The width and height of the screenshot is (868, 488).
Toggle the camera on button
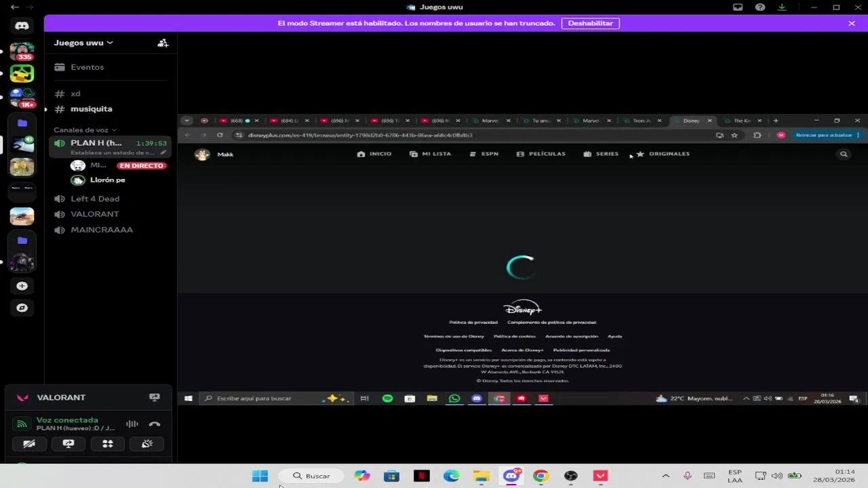(29, 444)
